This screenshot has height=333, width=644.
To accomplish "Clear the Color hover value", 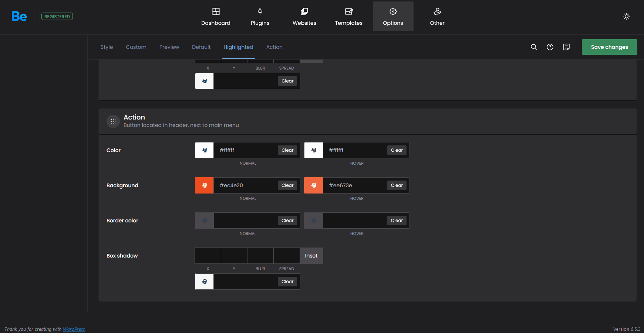I will tap(397, 150).
